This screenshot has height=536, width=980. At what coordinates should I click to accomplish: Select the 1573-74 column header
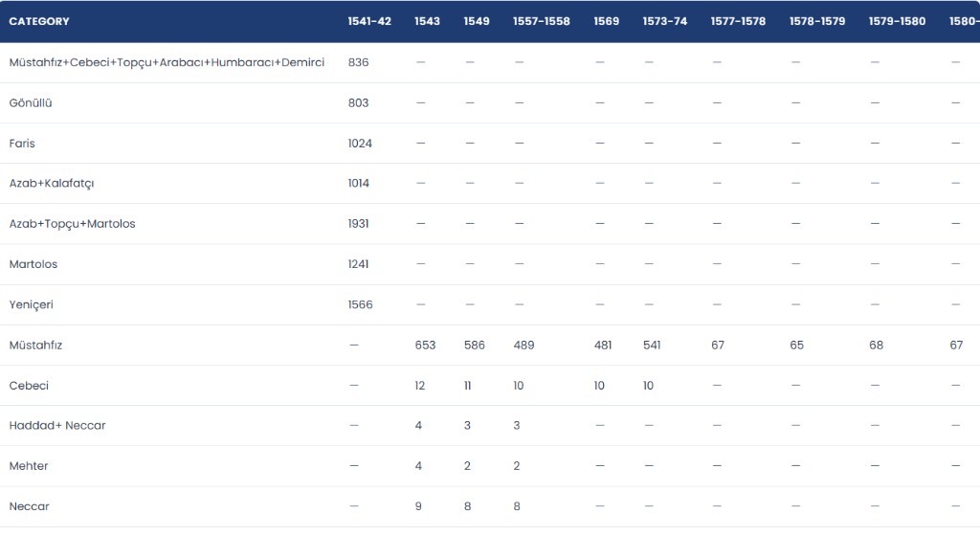click(x=665, y=21)
